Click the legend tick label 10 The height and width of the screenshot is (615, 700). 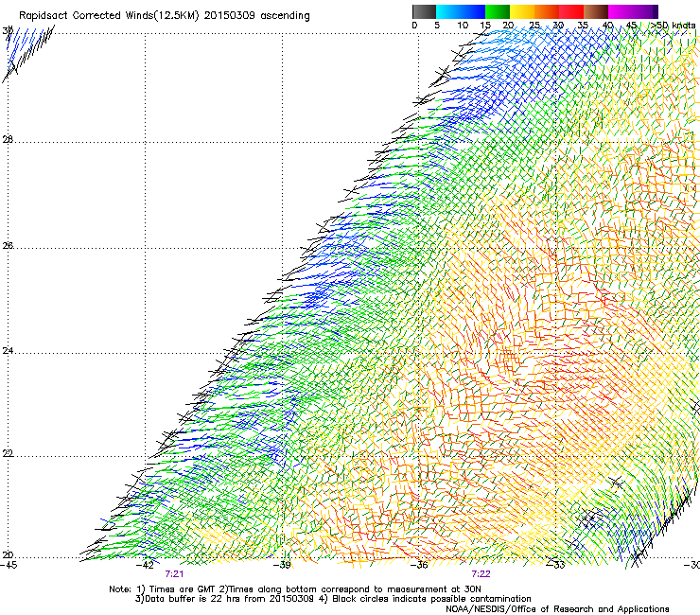click(x=463, y=26)
